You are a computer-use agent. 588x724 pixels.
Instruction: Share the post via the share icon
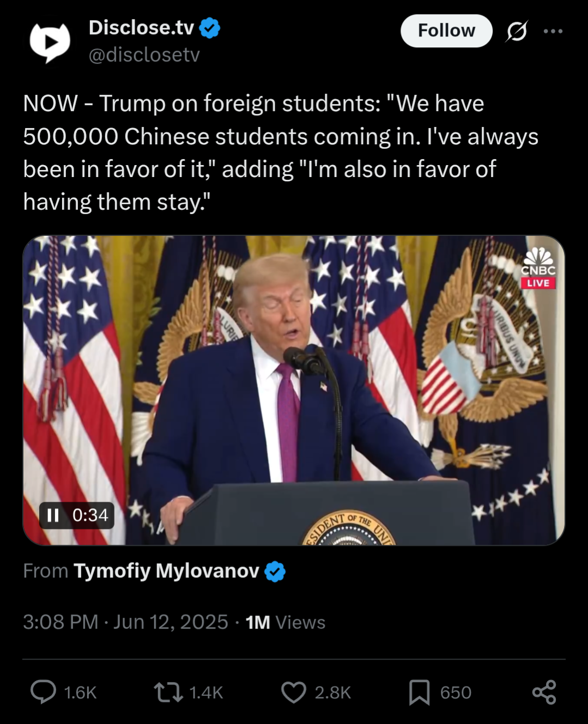pyautogui.click(x=544, y=692)
